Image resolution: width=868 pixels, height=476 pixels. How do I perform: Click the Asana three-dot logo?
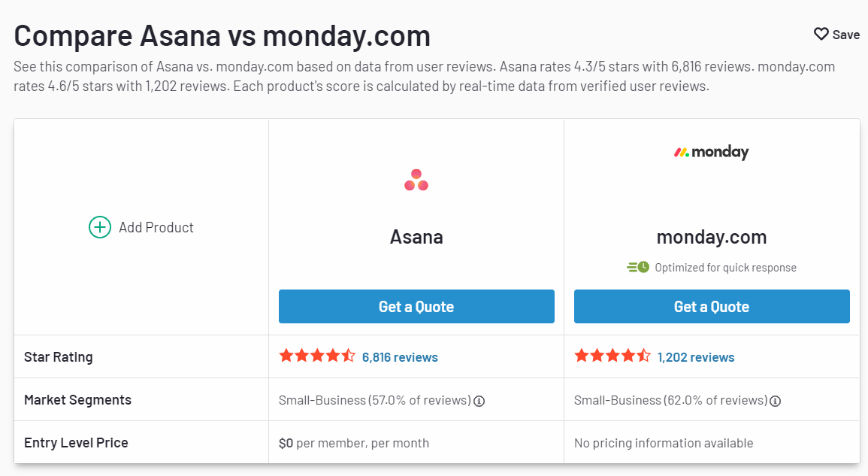[x=416, y=180]
